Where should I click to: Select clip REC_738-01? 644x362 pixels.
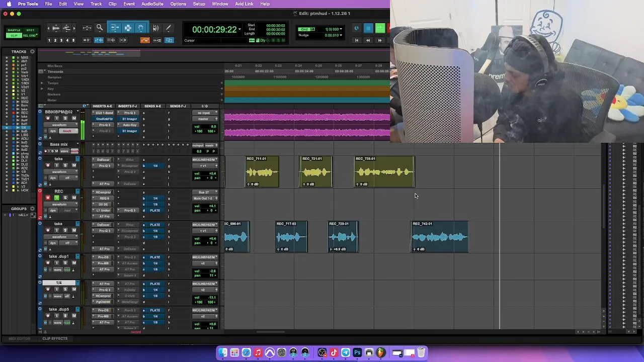point(384,171)
